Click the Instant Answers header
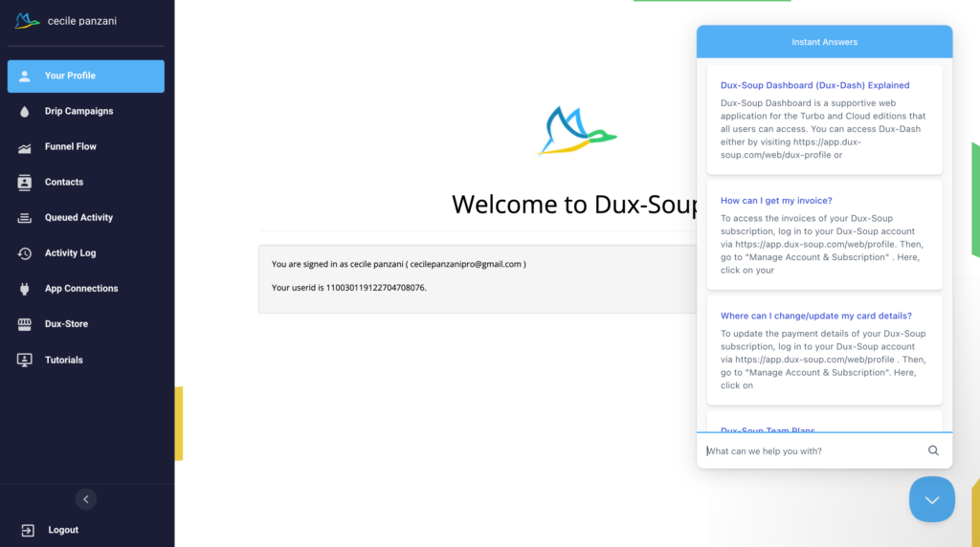 click(824, 42)
